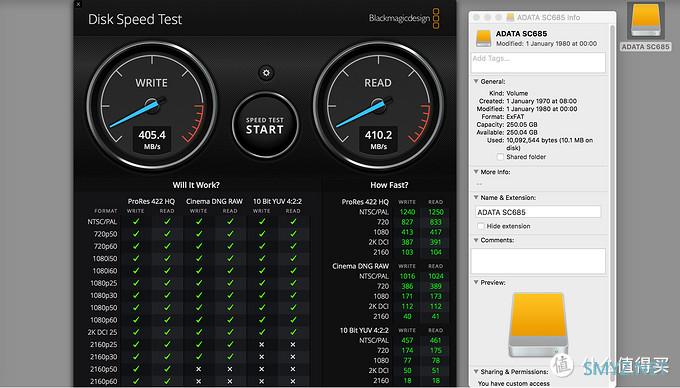Close the Disk Speed Test window
Viewport: 680px width, 388px height.
pyautogui.click(x=78, y=4)
